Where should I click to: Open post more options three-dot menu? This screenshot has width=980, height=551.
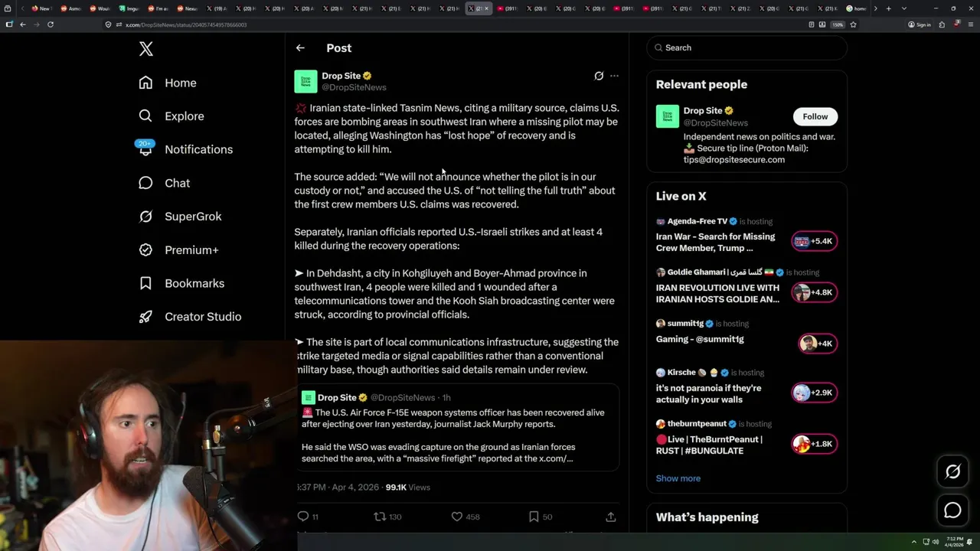pyautogui.click(x=614, y=76)
